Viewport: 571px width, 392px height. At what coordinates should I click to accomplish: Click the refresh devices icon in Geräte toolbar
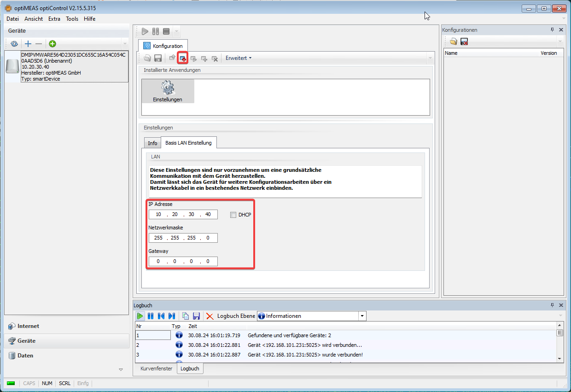click(x=14, y=44)
